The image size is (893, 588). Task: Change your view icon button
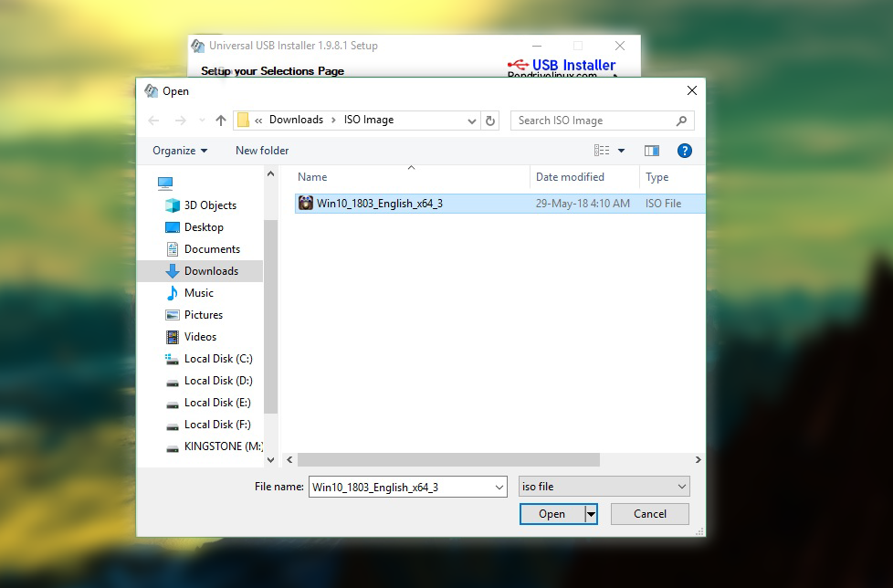click(602, 151)
